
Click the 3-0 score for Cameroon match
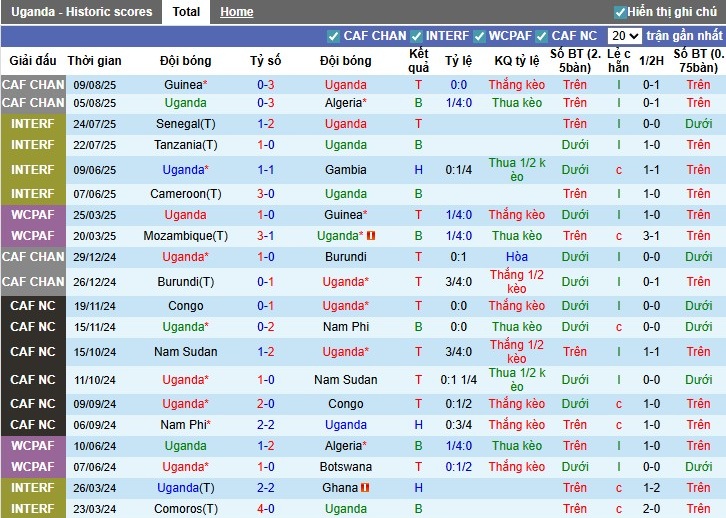(x=266, y=194)
